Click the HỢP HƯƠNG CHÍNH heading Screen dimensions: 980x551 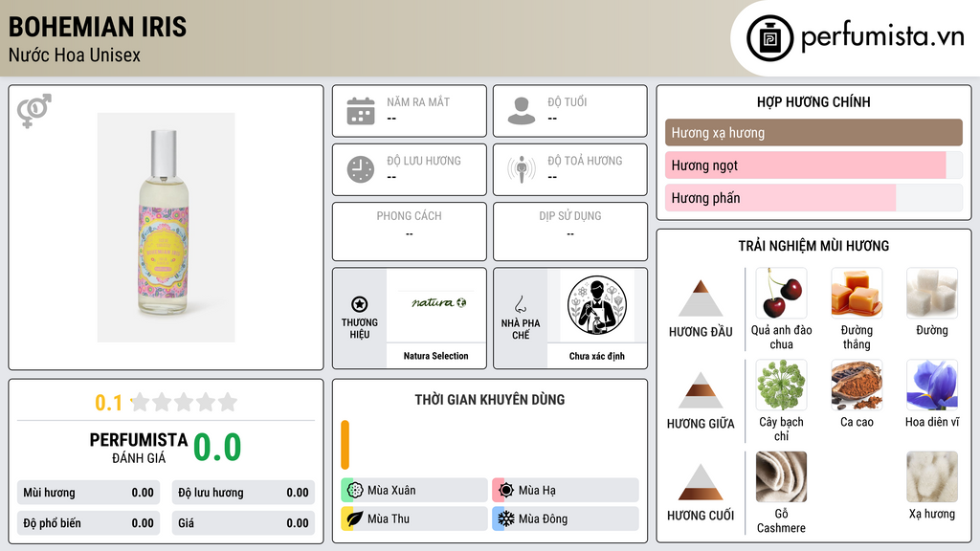point(813,101)
